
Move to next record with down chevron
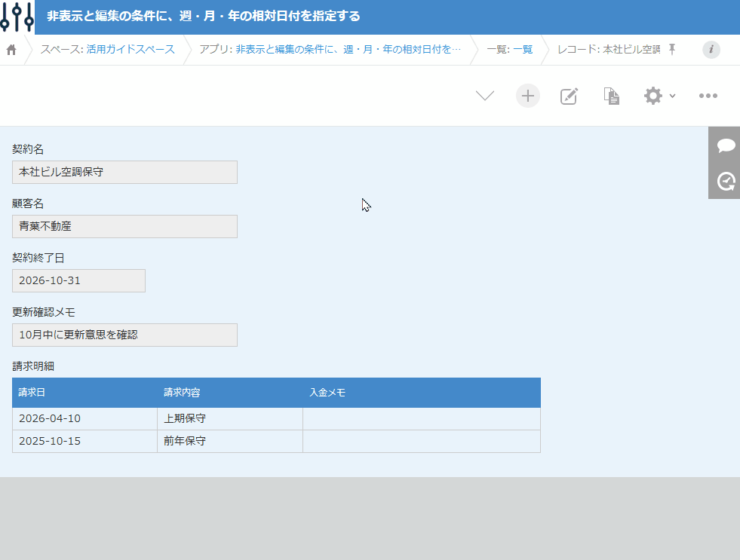pyautogui.click(x=485, y=96)
